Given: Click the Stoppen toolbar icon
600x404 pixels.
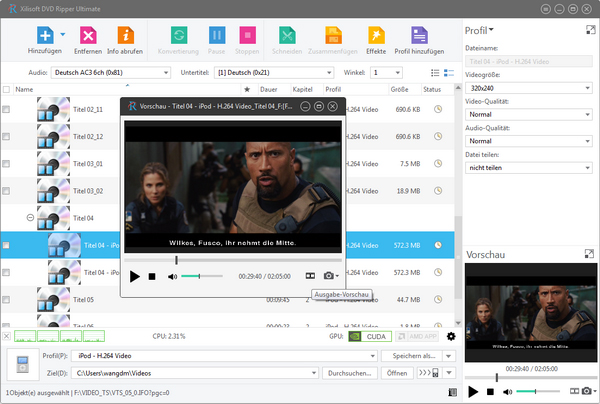Looking at the screenshot, I should coord(247,36).
